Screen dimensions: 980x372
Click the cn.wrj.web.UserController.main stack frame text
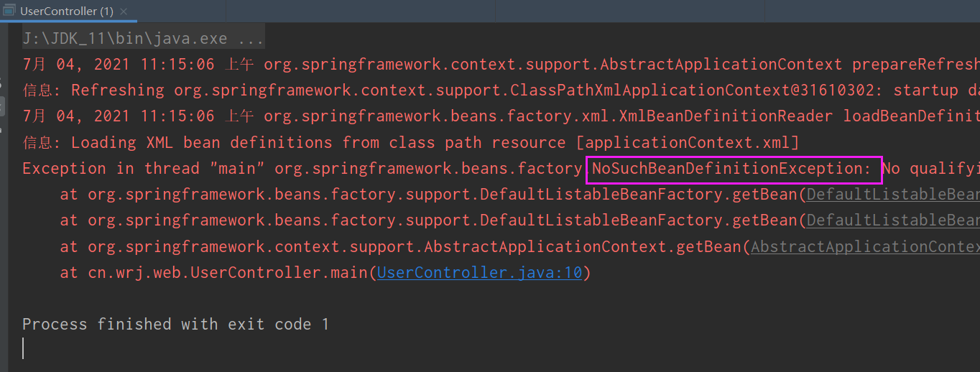228,273
